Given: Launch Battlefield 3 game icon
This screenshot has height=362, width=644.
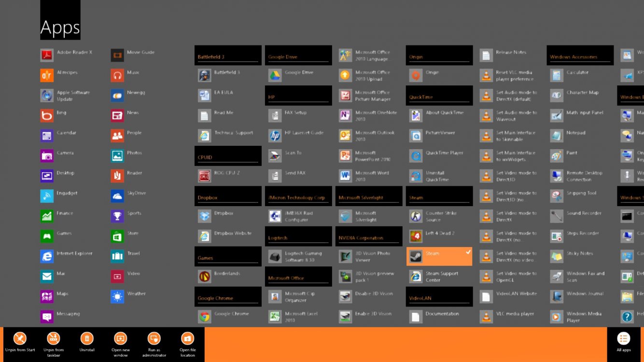Looking at the screenshot, I should (x=205, y=76).
